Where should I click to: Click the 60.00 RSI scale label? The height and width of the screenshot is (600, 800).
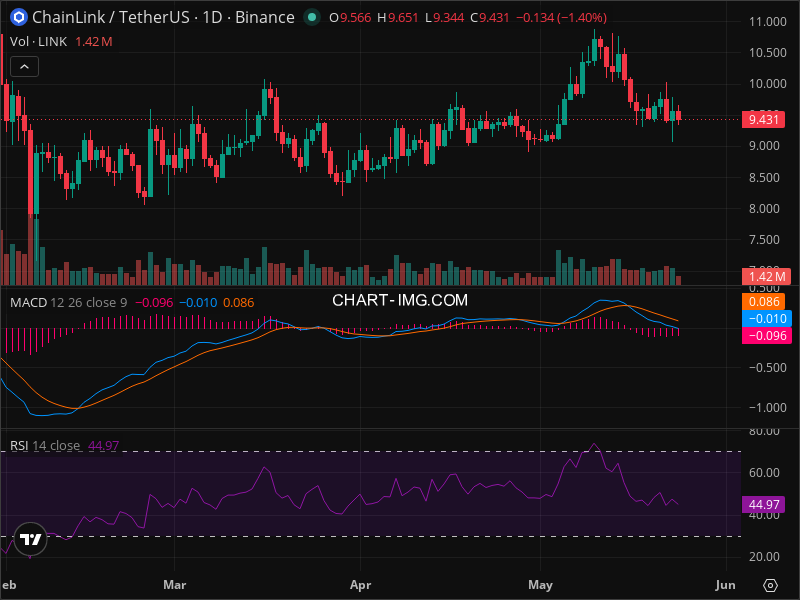764,472
